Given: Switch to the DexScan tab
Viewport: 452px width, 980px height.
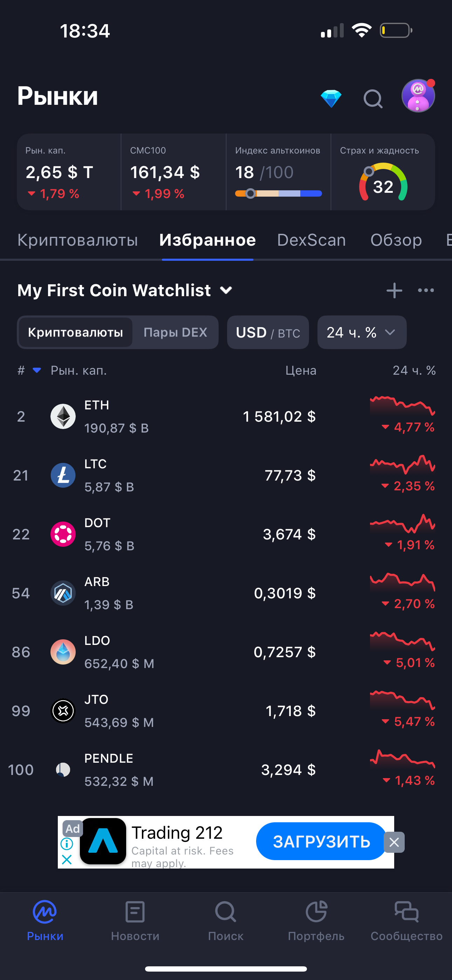Looking at the screenshot, I should point(311,240).
